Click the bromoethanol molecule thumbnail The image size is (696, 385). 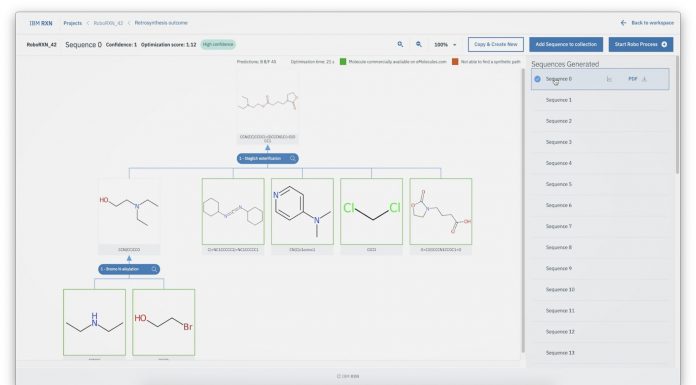164,322
